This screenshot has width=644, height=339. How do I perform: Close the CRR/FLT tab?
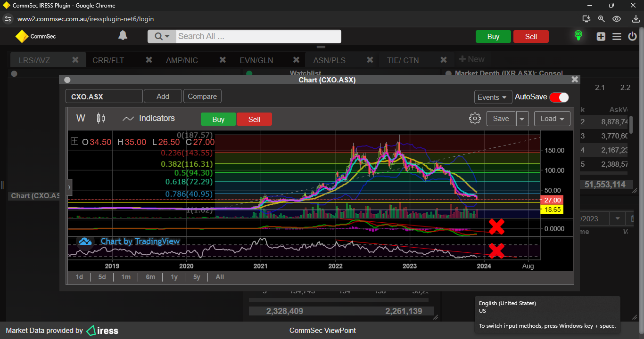coord(149,60)
